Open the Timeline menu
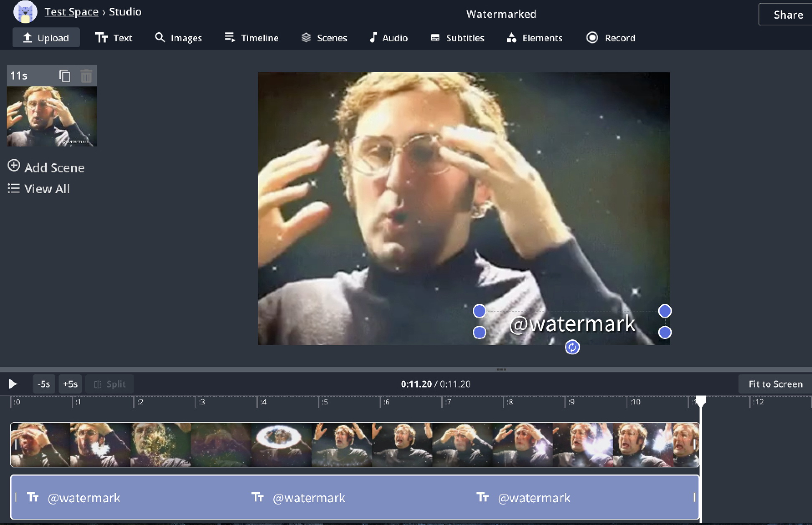The height and width of the screenshot is (525, 812). click(x=251, y=38)
